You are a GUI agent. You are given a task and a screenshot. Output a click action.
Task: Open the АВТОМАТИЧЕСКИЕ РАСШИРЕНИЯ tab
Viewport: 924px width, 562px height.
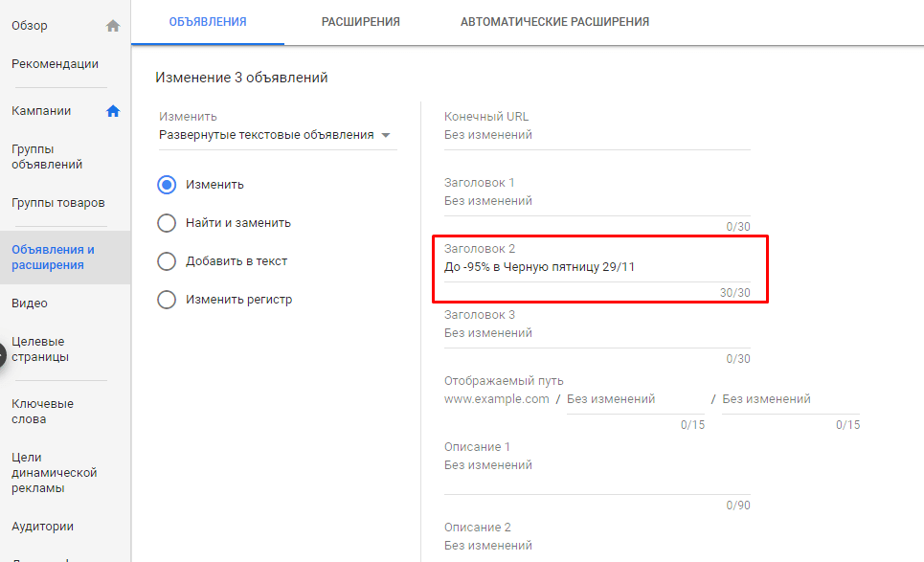point(553,21)
